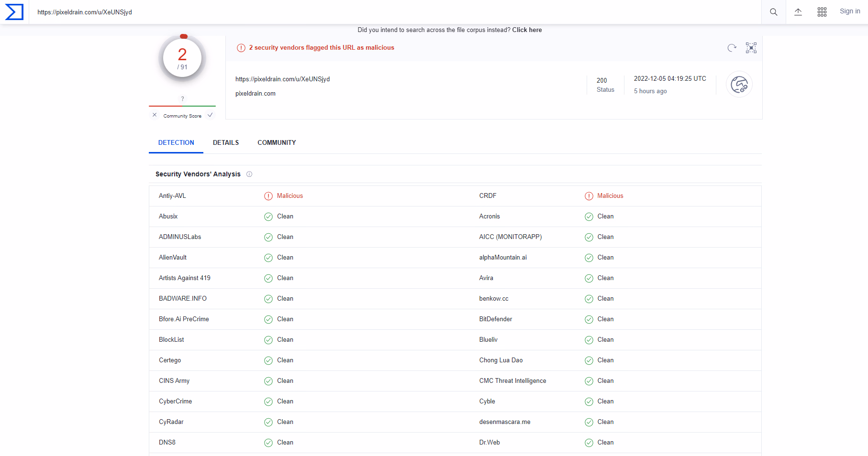
Task: Click the "5 hours ago" text
Action: click(650, 91)
